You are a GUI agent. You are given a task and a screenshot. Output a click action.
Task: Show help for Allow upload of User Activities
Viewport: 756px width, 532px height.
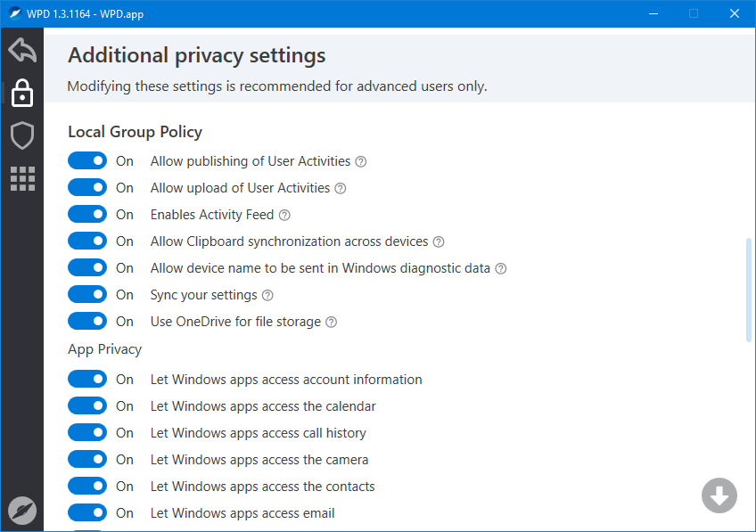point(341,188)
